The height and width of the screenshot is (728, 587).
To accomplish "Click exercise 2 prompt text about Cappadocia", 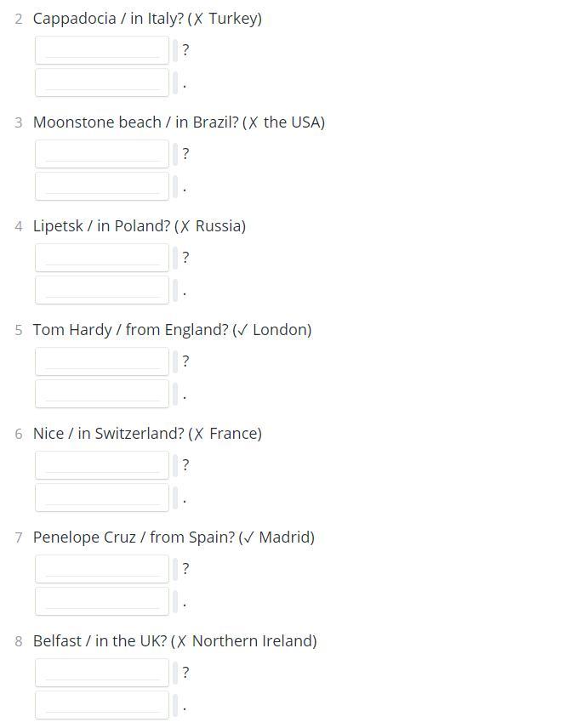I will click(x=147, y=19).
